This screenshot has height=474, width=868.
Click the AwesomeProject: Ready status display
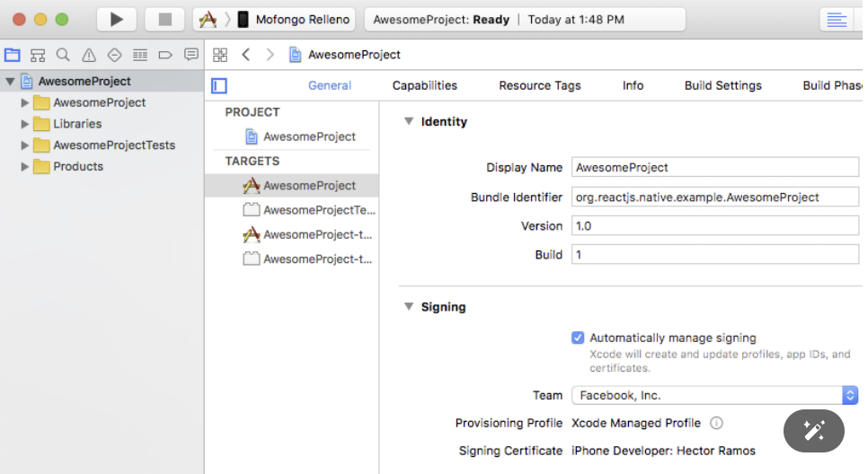(x=525, y=20)
